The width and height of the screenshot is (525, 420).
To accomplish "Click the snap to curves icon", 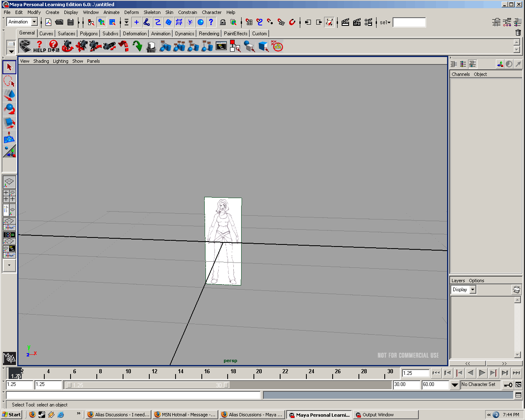I will coord(260,22).
